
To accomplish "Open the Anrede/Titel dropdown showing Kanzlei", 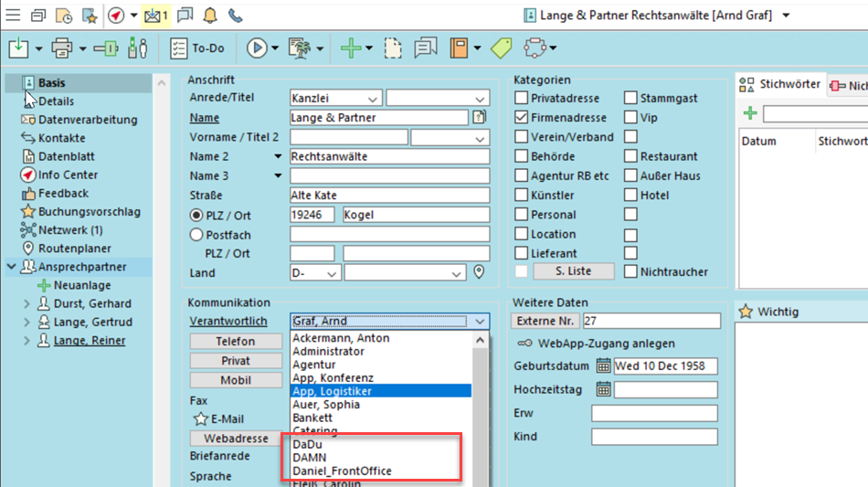I will click(372, 99).
